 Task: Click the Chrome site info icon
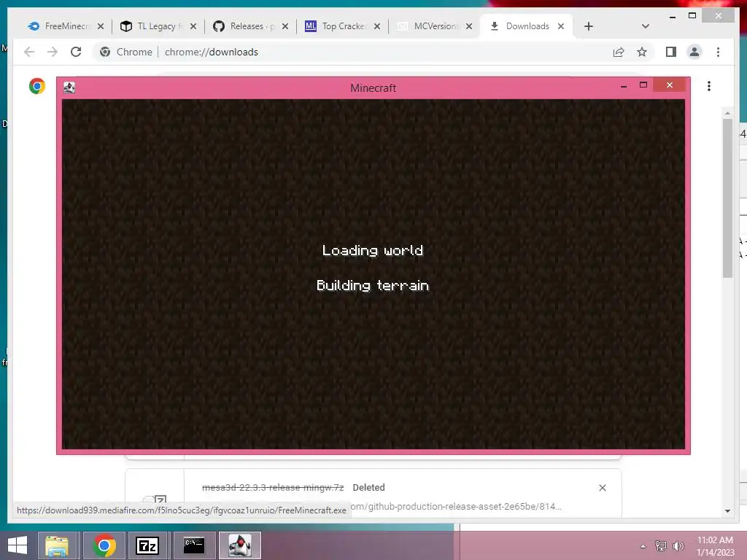click(x=105, y=52)
